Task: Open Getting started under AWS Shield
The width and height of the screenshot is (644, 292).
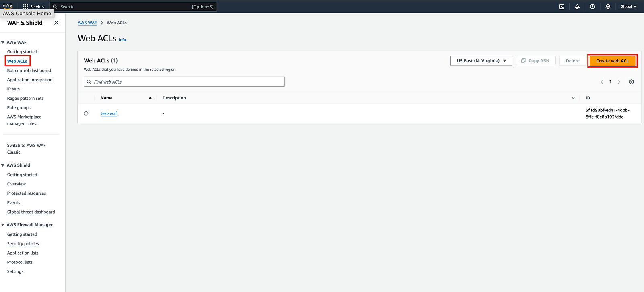Action: click(x=22, y=175)
